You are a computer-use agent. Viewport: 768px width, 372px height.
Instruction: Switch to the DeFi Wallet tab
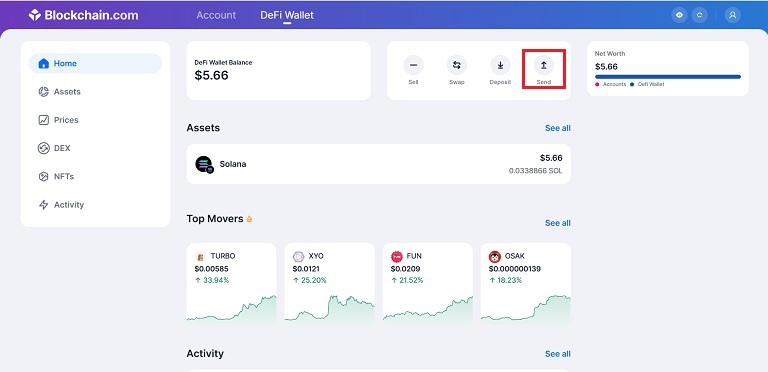pyautogui.click(x=287, y=15)
